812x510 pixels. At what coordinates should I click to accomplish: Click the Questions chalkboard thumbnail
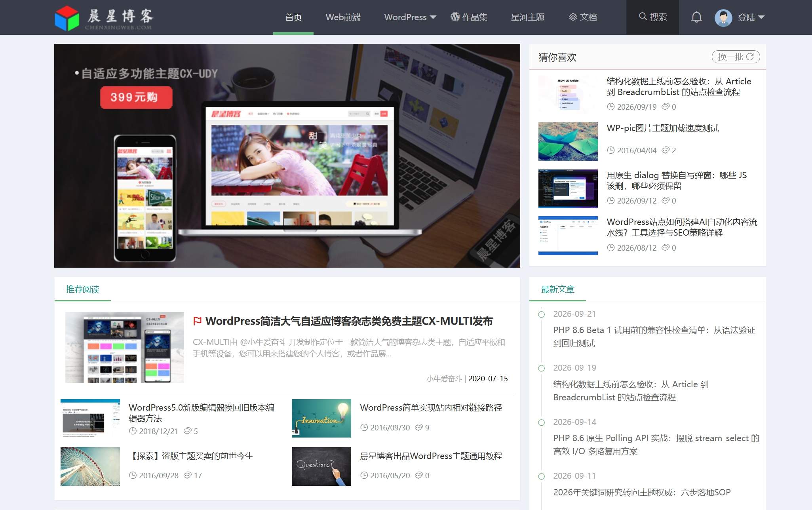321,466
